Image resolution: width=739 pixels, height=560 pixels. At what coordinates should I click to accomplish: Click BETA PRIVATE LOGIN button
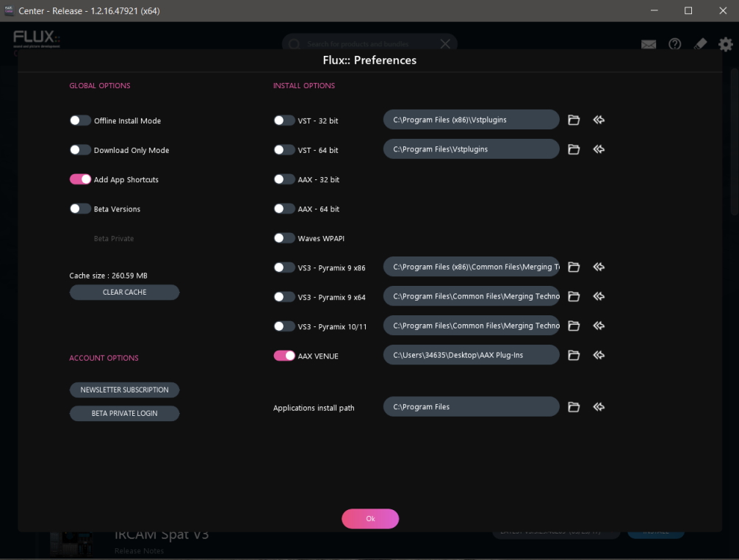(x=124, y=413)
